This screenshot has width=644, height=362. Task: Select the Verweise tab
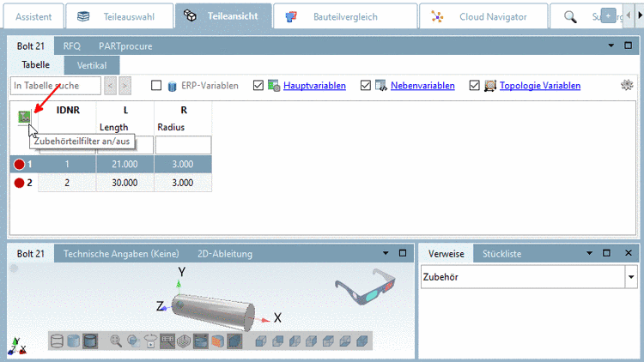pos(446,254)
